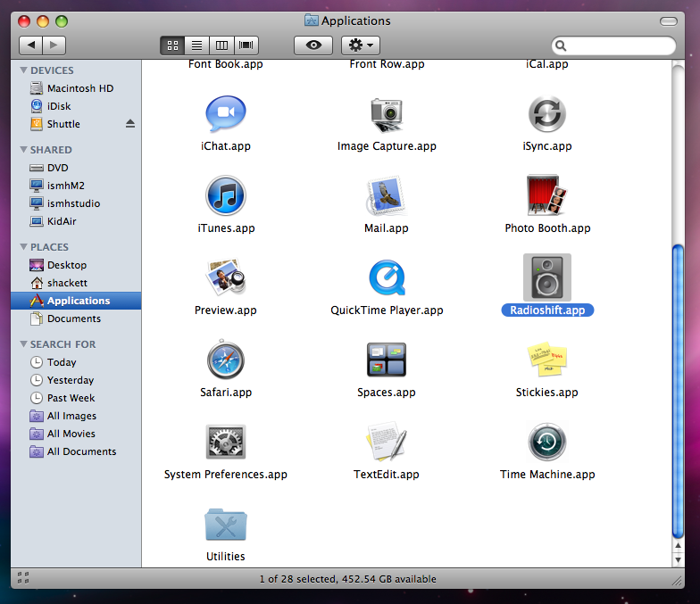Select the QuickTime Player.app icon
The image size is (700, 604).
(x=387, y=278)
